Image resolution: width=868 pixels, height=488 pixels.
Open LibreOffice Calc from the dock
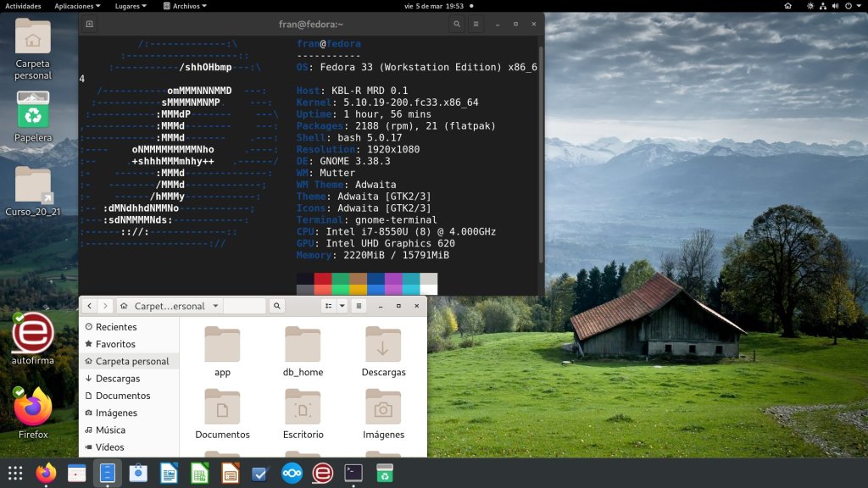(199, 473)
